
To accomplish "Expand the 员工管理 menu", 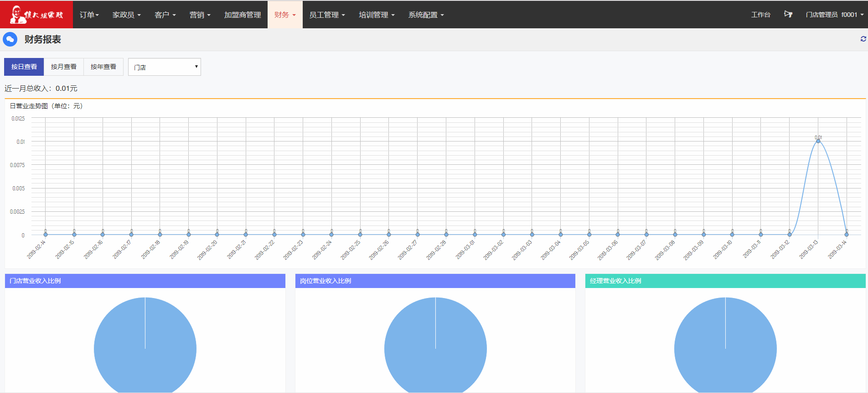I will coord(327,15).
